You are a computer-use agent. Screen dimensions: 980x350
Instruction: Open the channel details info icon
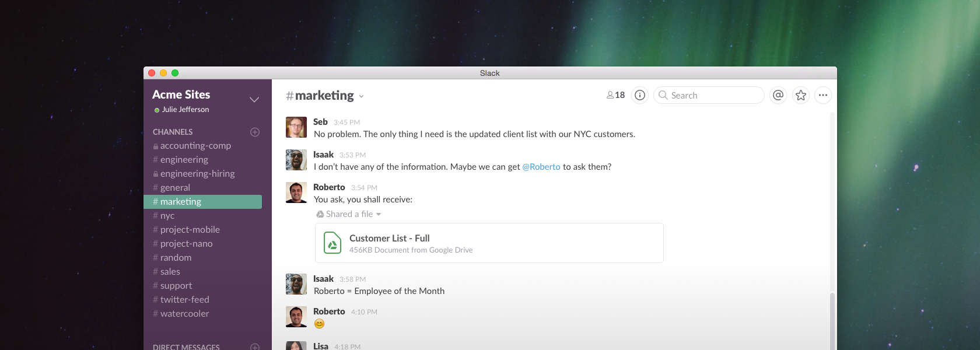pos(640,95)
